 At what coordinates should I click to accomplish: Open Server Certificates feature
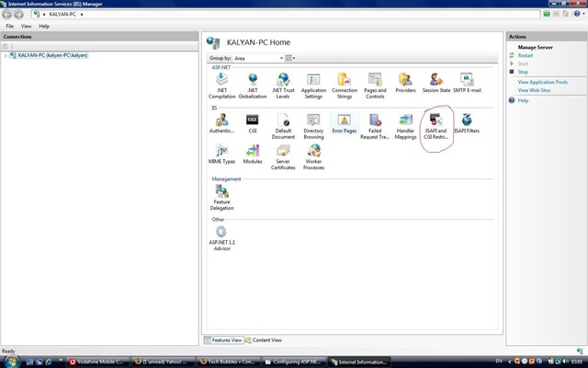[283, 157]
